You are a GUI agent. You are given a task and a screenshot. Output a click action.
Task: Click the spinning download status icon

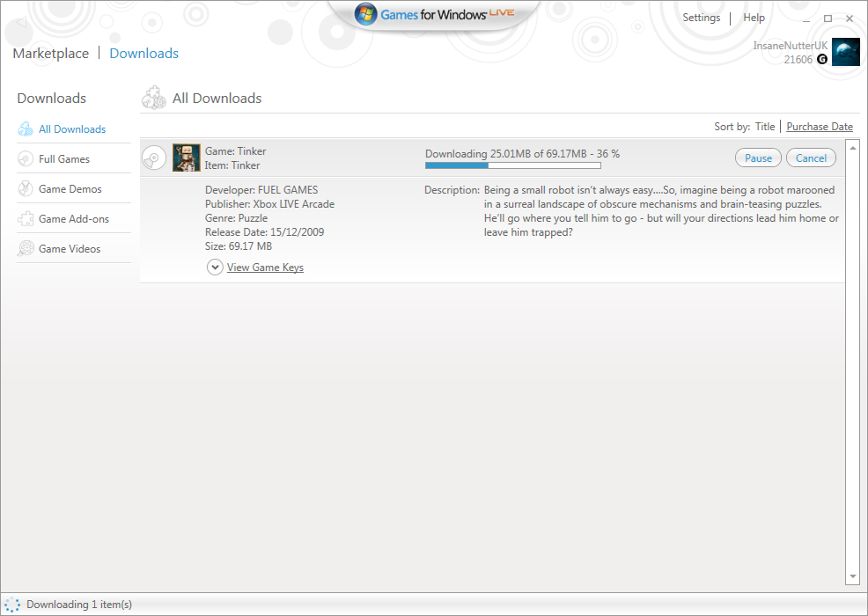pyautogui.click(x=12, y=605)
